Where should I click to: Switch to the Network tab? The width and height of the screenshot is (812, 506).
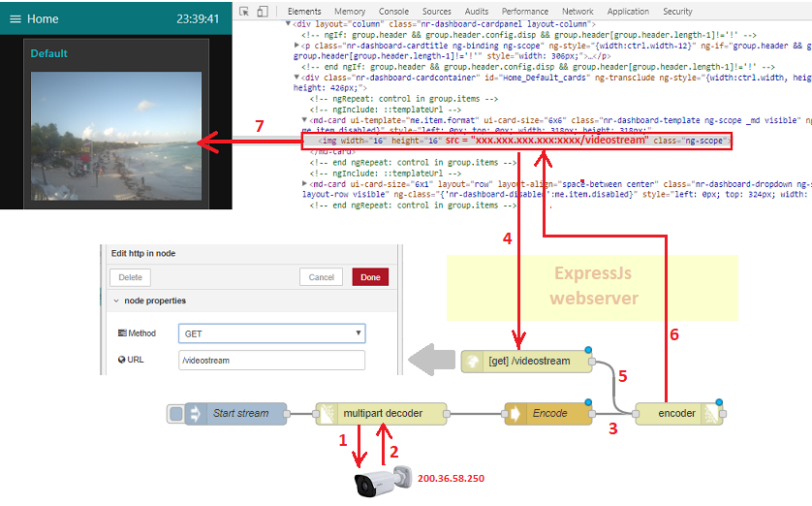(578, 12)
